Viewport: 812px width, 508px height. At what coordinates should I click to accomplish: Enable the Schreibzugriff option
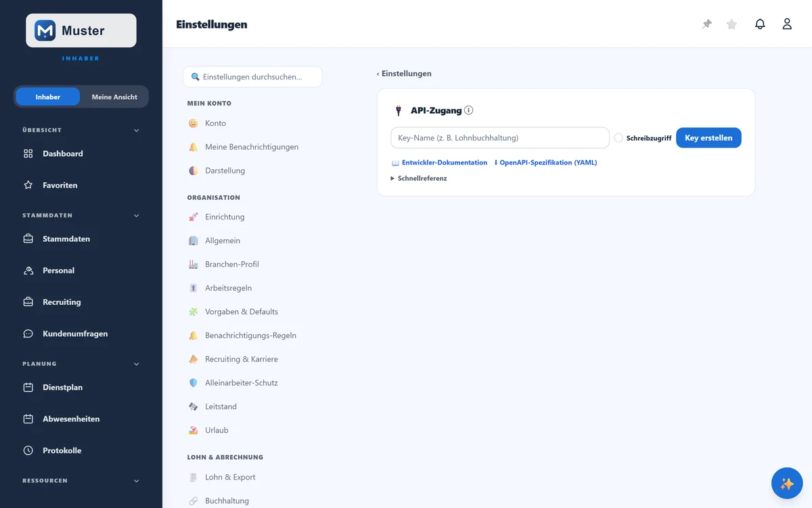click(x=618, y=138)
